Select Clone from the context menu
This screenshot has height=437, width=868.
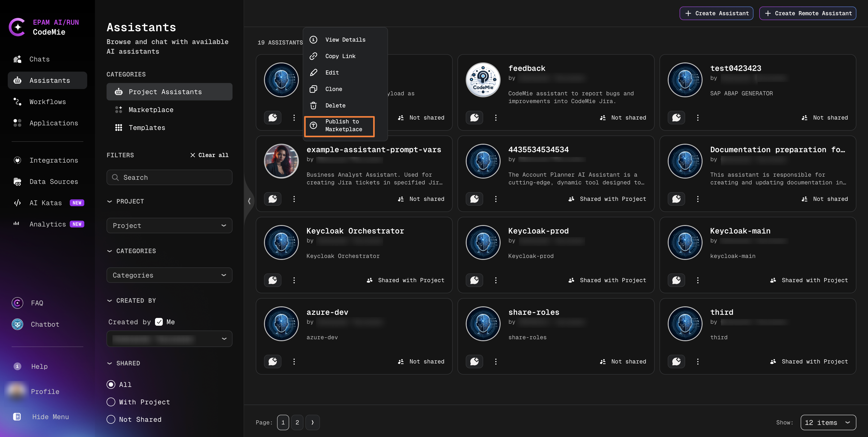(x=333, y=89)
